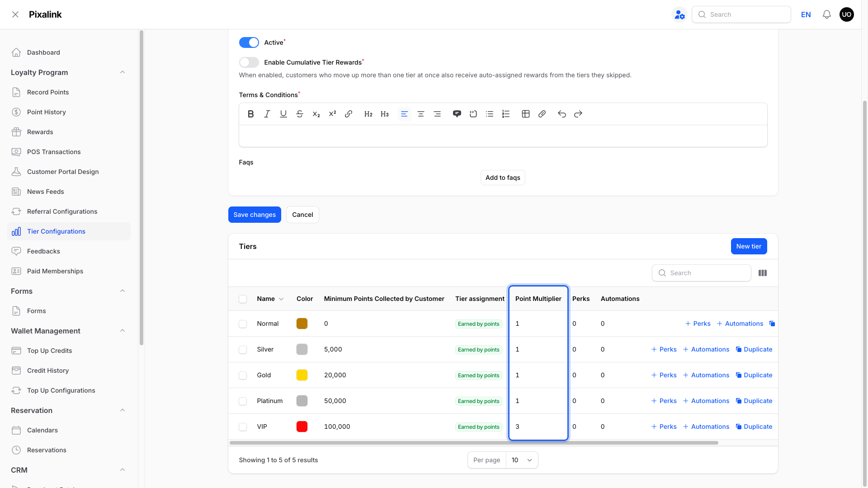Click Add to faqs button

[x=503, y=178]
